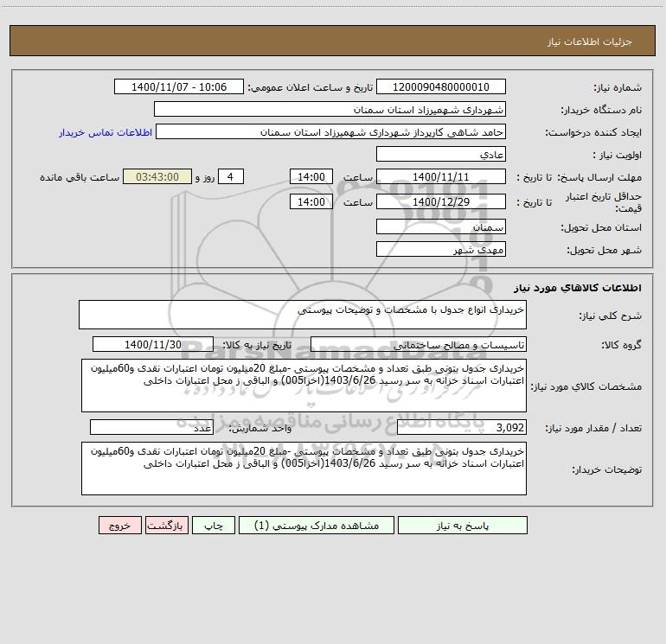
Task: Click the announcement date field 1400/11/07 - 10:06
Action: click(179, 86)
